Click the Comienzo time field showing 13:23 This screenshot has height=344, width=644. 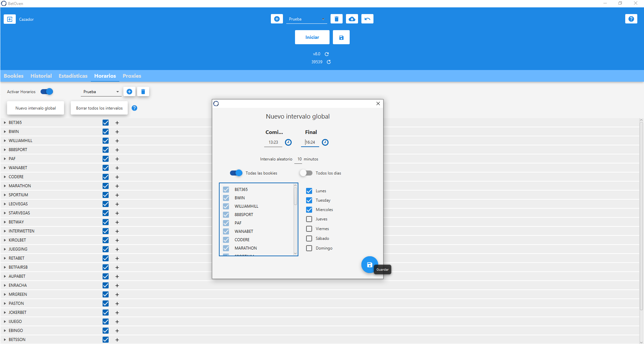(273, 142)
